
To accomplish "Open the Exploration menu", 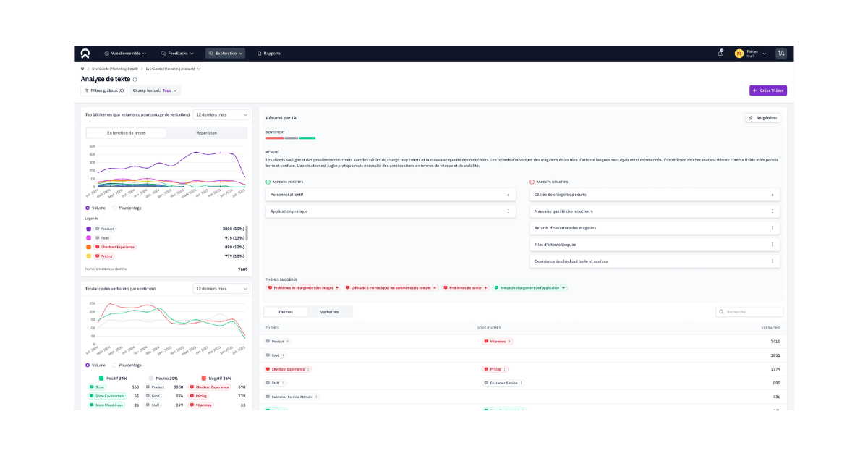I will pyautogui.click(x=225, y=53).
